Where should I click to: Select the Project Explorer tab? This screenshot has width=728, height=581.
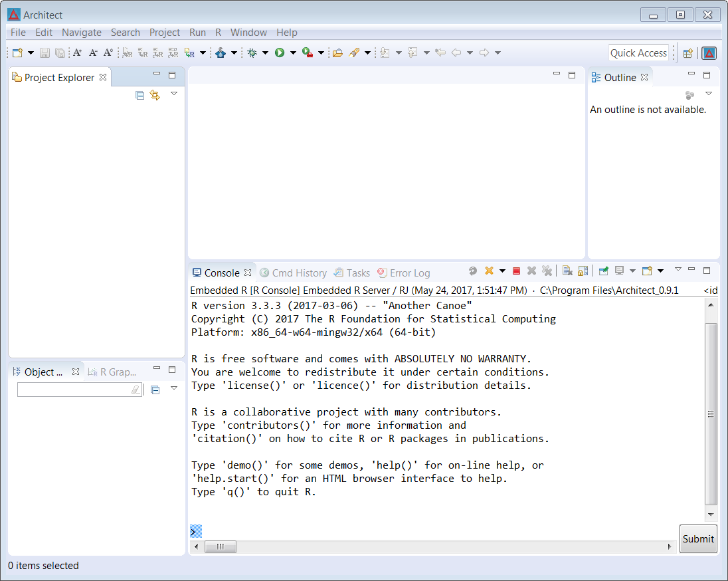click(x=59, y=78)
